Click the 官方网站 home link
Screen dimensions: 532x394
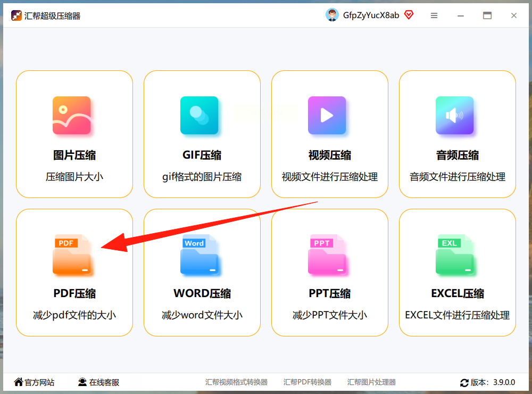point(34,382)
